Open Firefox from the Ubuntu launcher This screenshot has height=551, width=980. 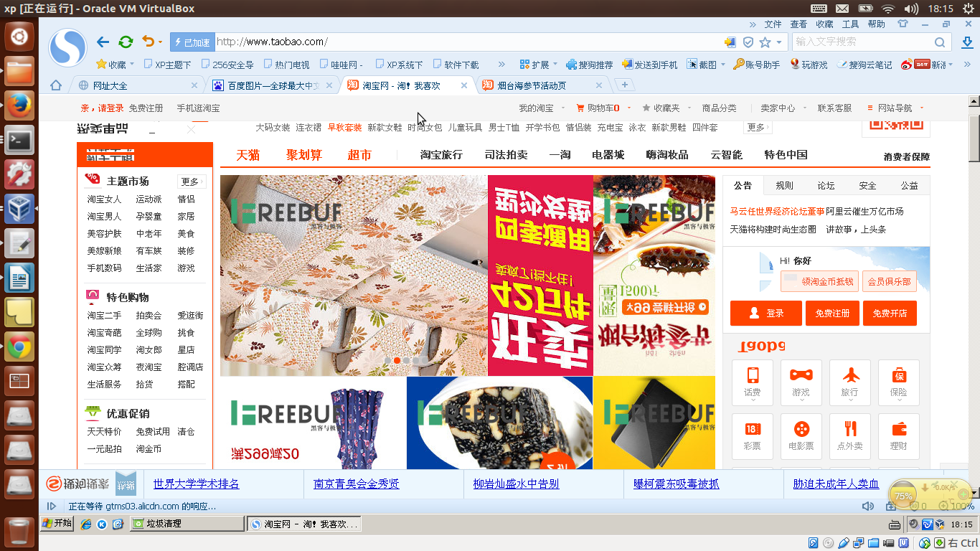(19, 105)
